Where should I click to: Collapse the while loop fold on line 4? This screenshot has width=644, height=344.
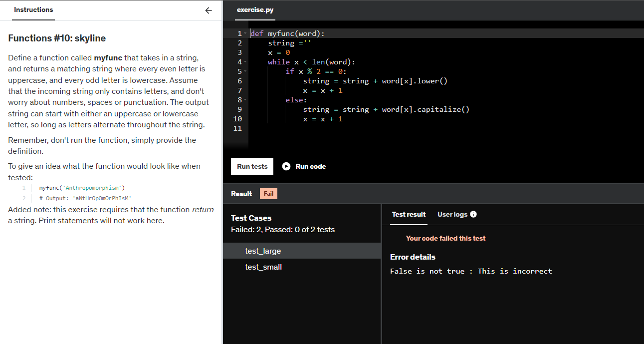pyautogui.click(x=245, y=61)
